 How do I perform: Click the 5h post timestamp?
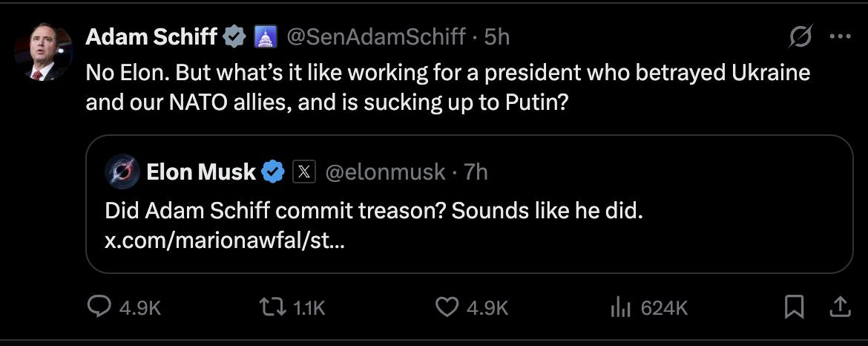pos(496,36)
